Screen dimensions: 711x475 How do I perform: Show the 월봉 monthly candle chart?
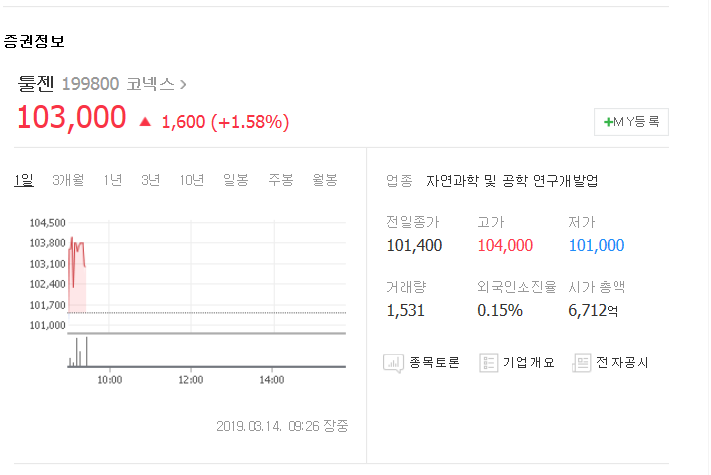point(325,180)
